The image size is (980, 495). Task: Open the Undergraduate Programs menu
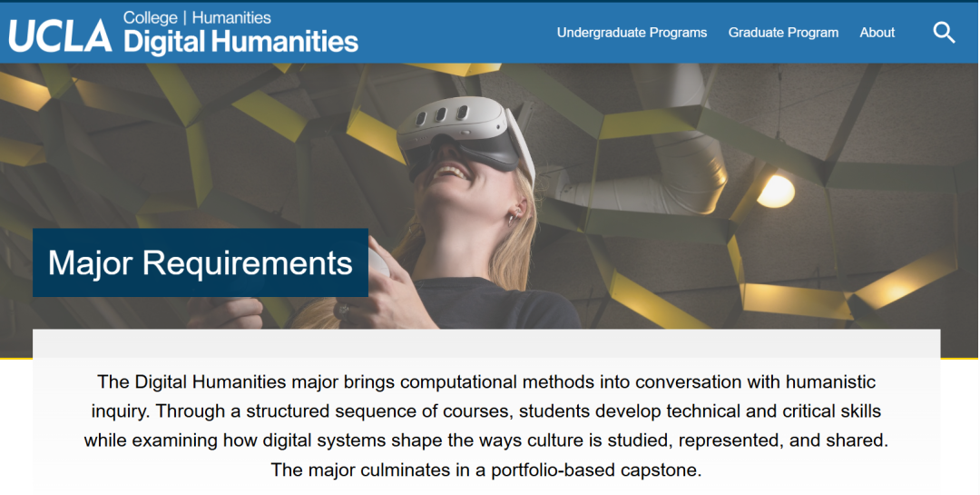[x=632, y=33]
